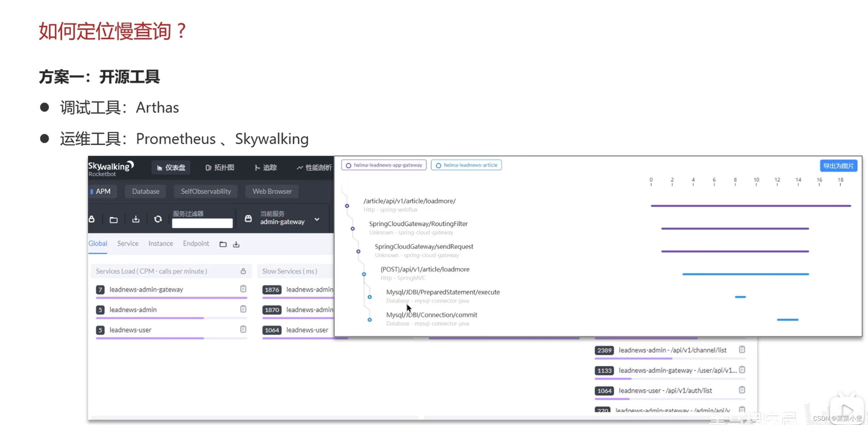Click the refresh icon in the toolbar
The image size is (868, 425).
click(x=158, y=219)
